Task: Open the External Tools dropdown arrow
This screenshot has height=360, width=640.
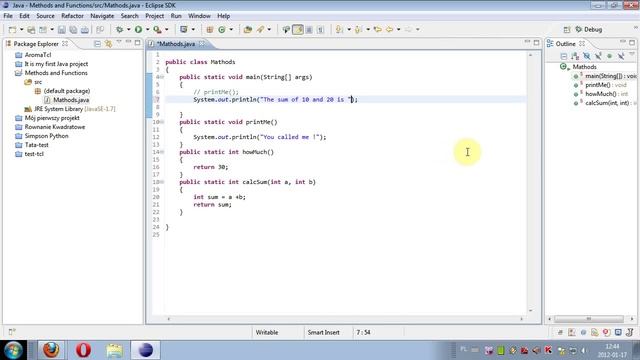Action: [167, 29]
